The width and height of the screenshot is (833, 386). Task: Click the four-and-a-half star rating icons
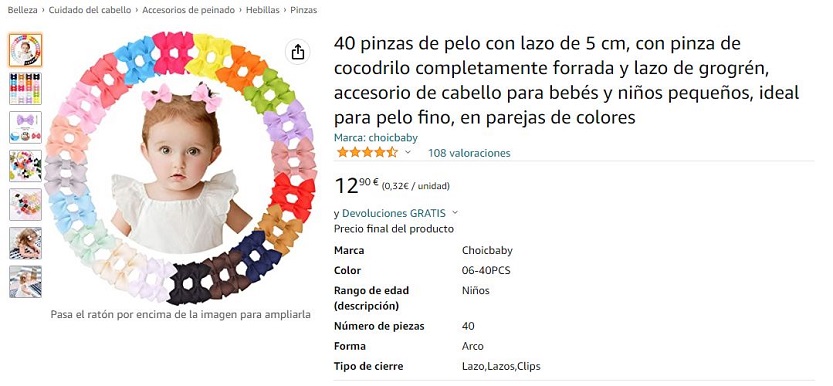pyautogui.click(x=367, y=152)
